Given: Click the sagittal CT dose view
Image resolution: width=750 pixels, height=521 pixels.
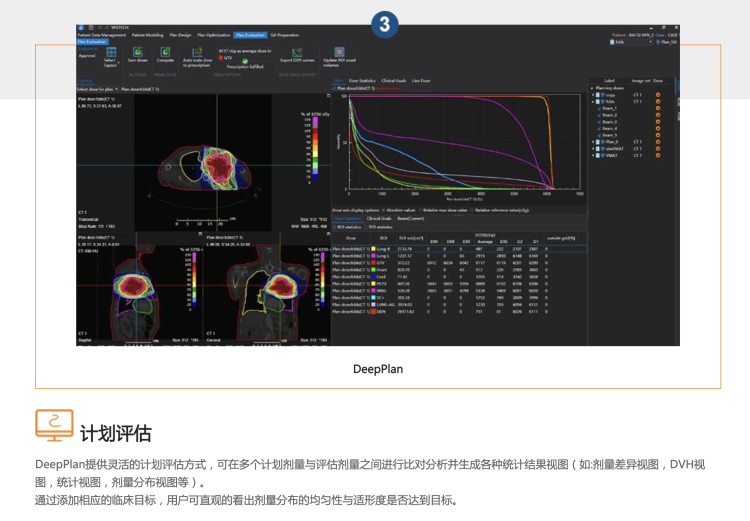Looking at the screenshot, I should [140, 288].
